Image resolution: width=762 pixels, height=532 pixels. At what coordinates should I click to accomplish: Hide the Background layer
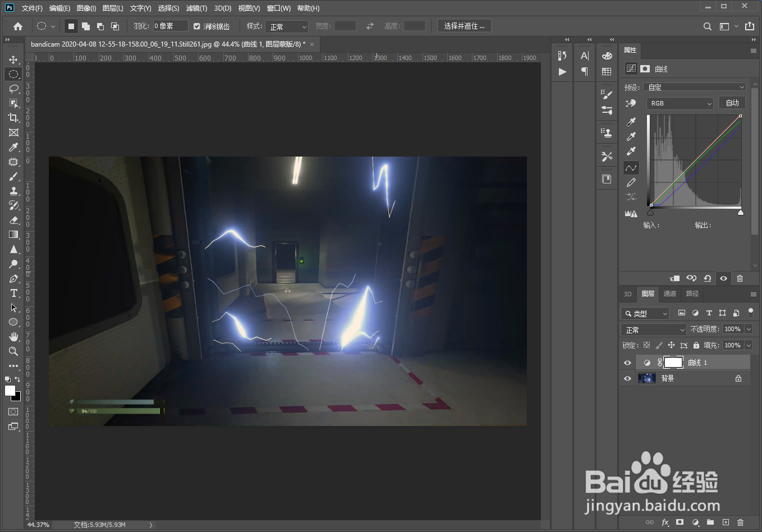click(x=627, y=378)
